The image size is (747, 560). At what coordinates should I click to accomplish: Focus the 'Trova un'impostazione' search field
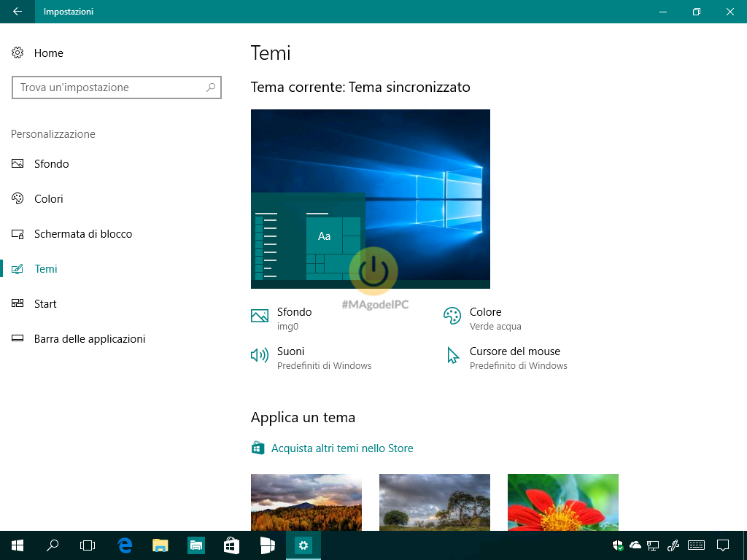coord(117,87)
